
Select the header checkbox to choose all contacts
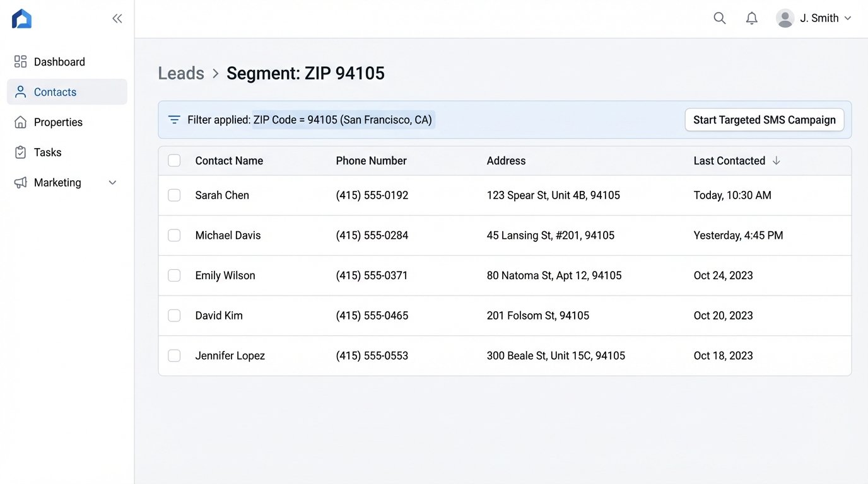tap(174, 160)
